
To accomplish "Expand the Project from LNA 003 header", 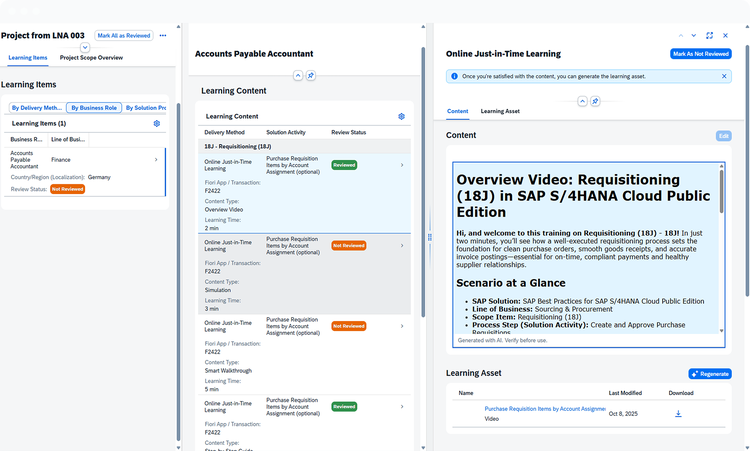I will pyautogui.click(x=85, y=47).
